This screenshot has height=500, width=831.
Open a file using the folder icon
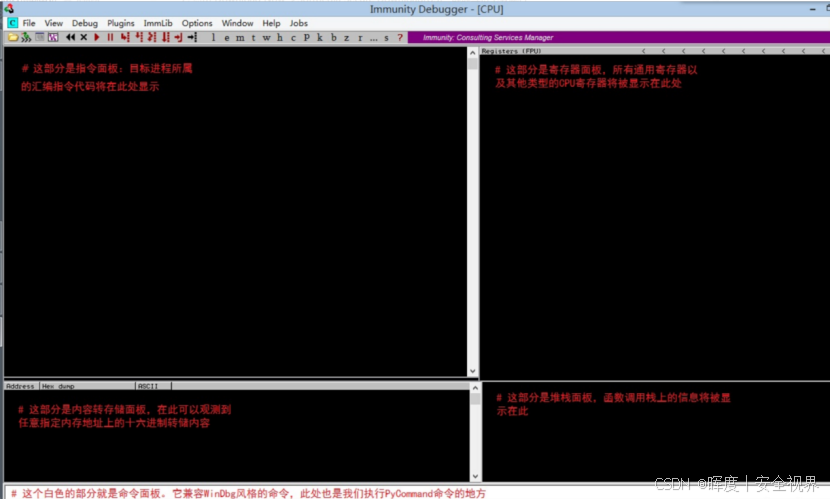pyautogui.click(x=13, y=37)
